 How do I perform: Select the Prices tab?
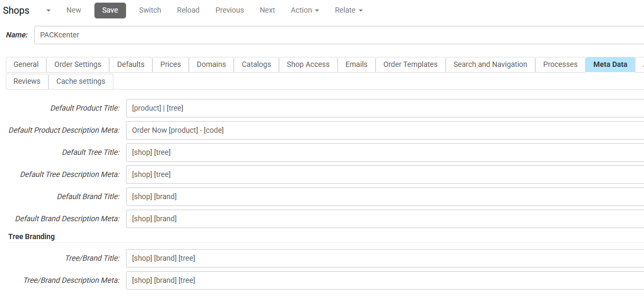click(x=170, y=64)
